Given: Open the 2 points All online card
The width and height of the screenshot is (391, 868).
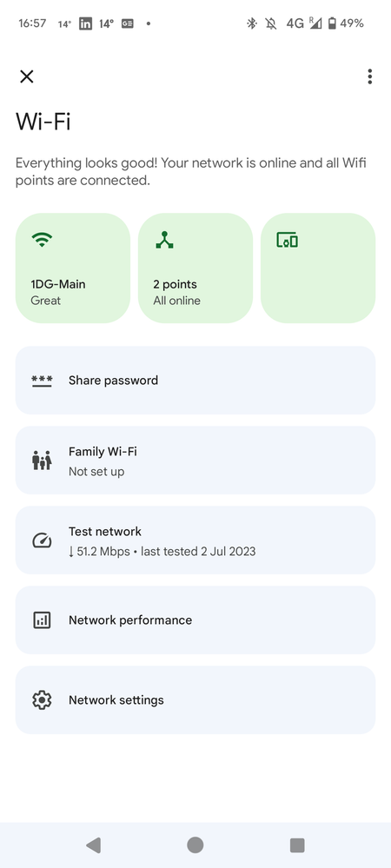Looking at the screenshot, I should 195,268.
